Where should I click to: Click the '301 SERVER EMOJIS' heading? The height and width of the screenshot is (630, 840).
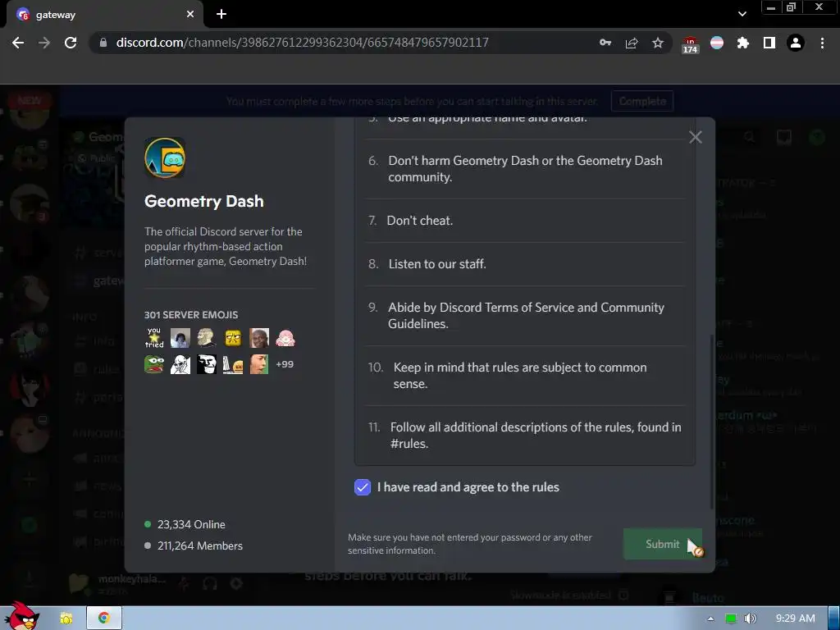pos(191,315)
